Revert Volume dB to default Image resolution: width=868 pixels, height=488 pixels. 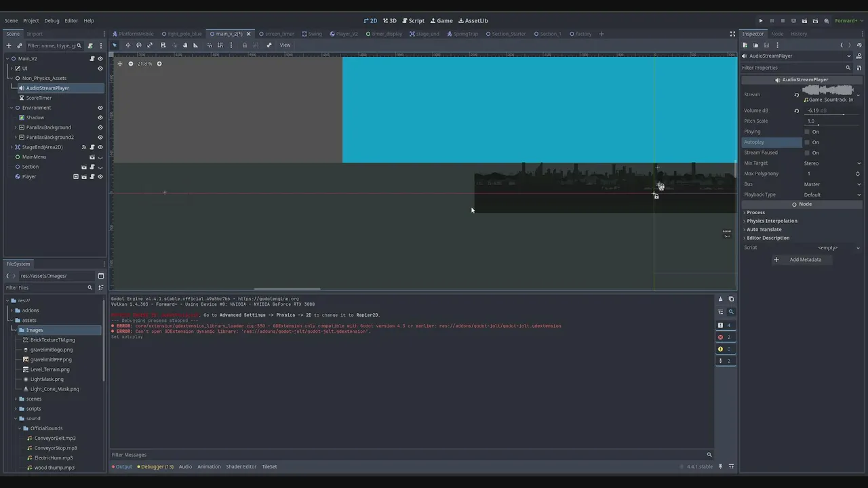point(797,110)
